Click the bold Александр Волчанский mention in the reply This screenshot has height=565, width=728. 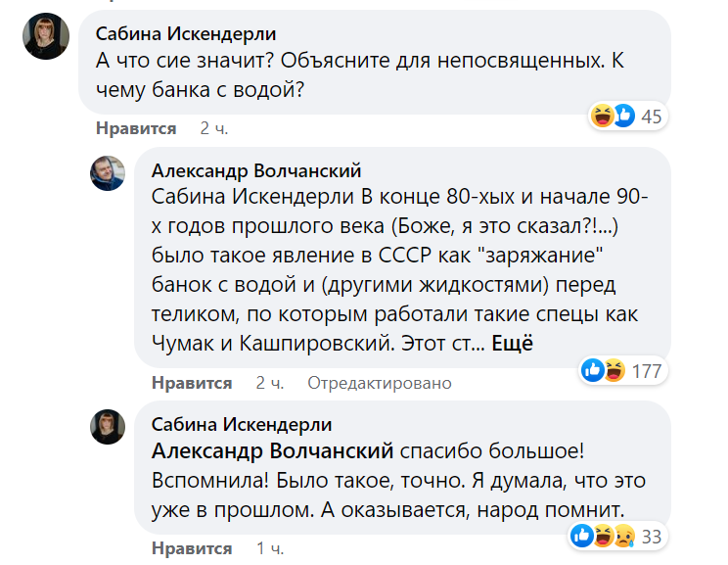pyautogui.click(x=273, y=451)
